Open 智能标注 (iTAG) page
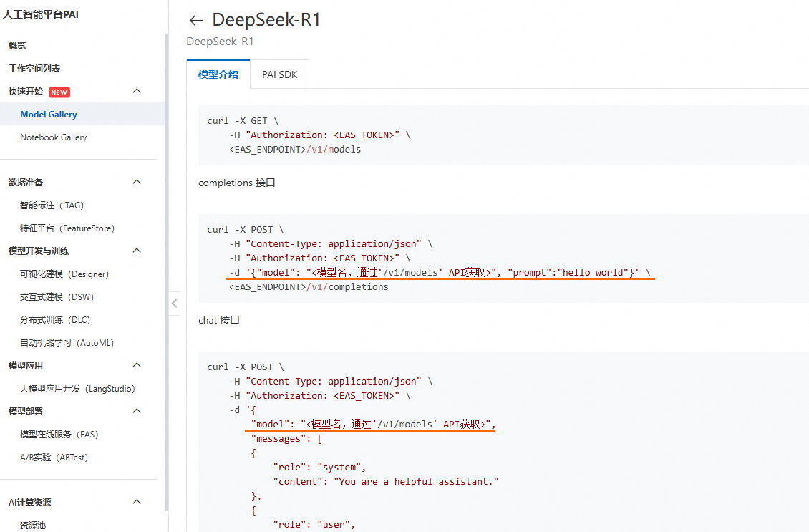 click(x=52, y=205)
